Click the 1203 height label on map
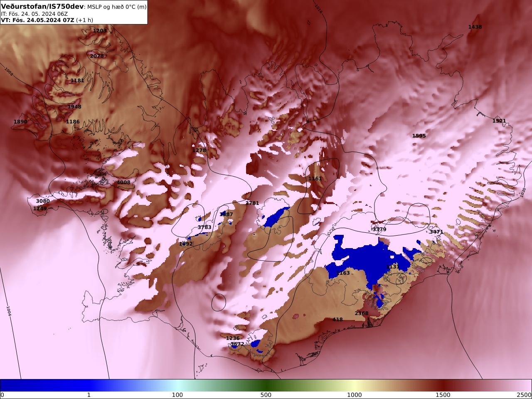The image size is (532, 399). point(100,31)
